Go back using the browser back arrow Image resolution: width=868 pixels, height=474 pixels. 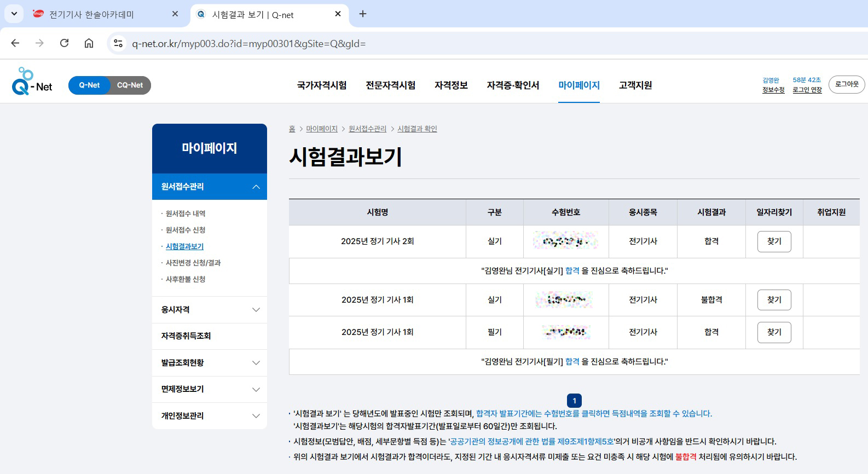[15, 43]
